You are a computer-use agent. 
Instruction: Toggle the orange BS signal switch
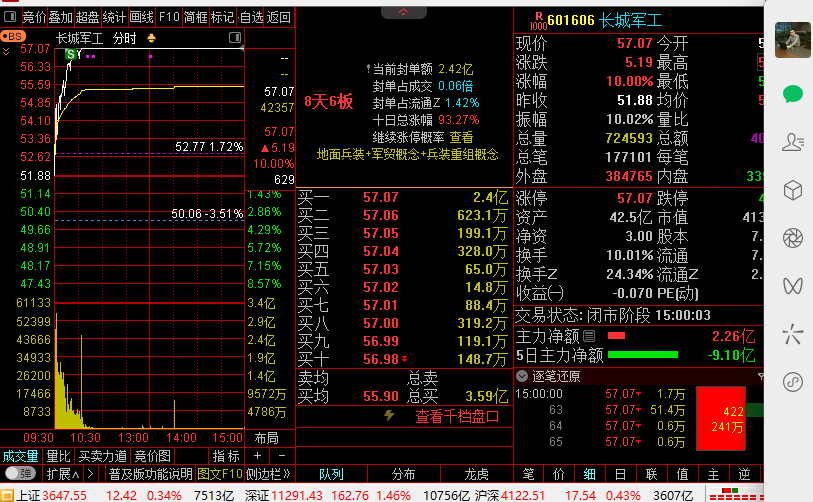coord(13,36)
